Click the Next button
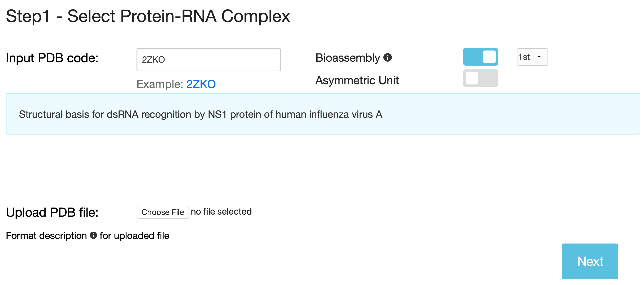 tap(590, 261)
